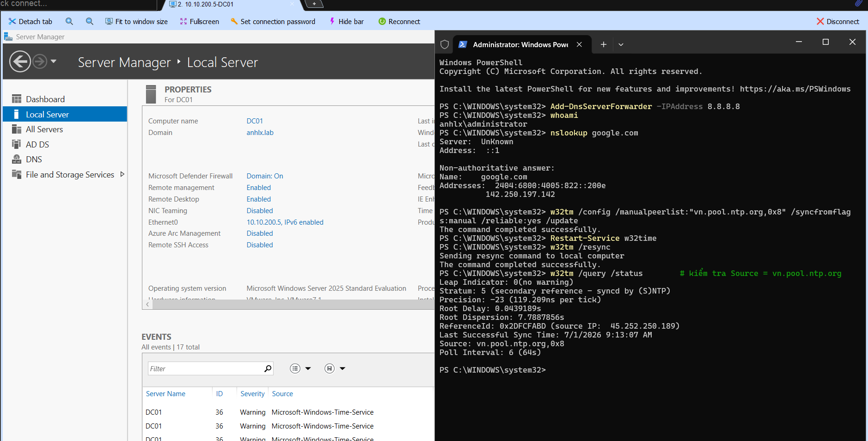The image size is (868, 441).
Task: Open File and Storage Services
Action: [x=70, y=174]
